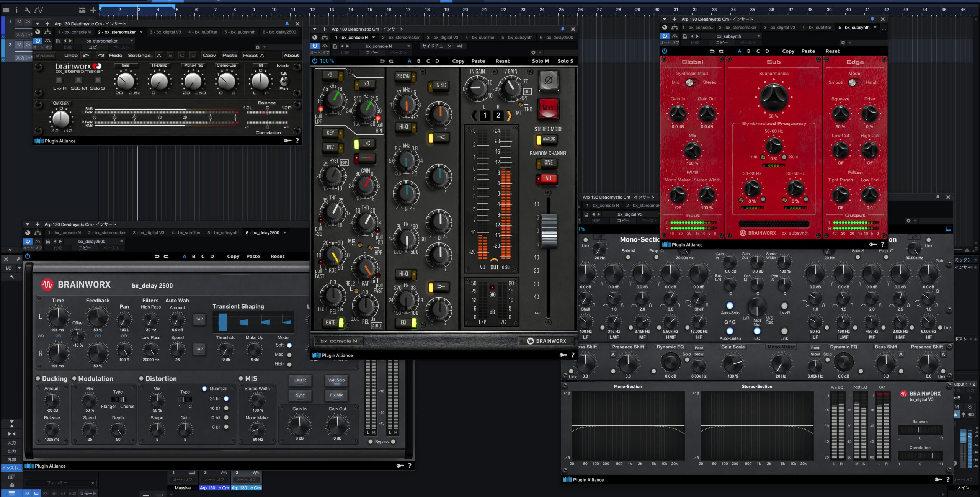Select settings slot B in bx_console N
Screen dimensions: 980x497
pos(418,61)
